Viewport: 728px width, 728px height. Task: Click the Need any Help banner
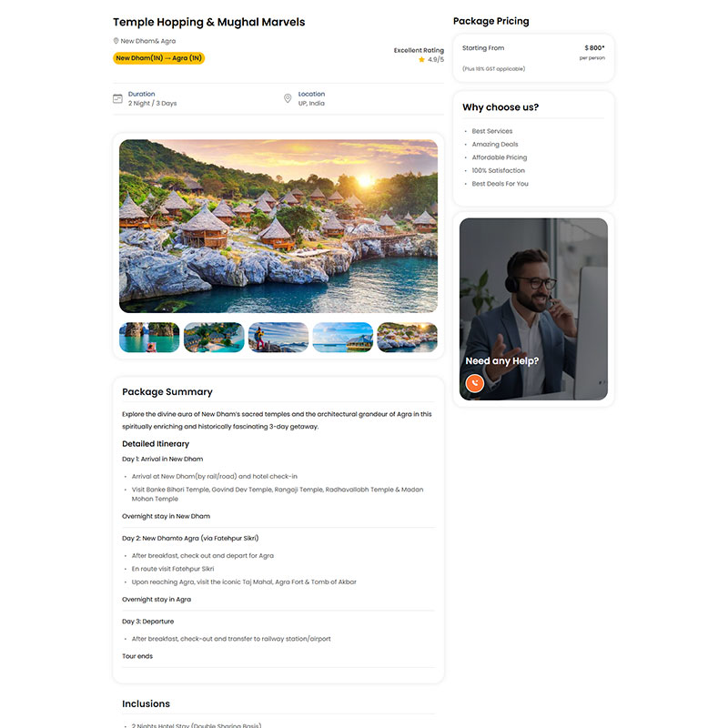[533, 309]
